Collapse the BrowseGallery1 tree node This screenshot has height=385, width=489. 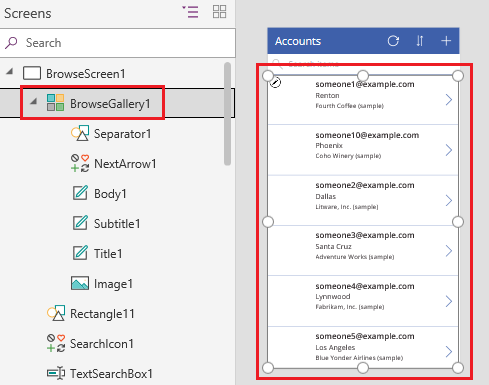pos(33,101)
